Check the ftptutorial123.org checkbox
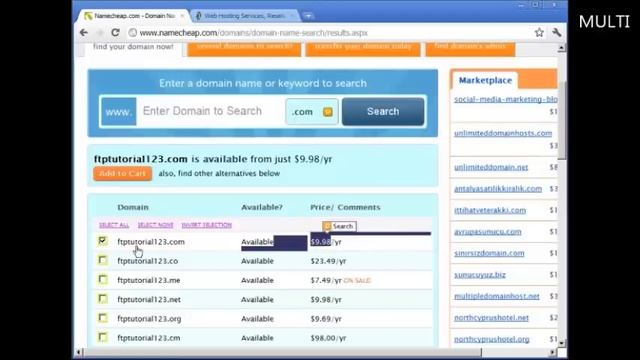Viewport: 640px width, 360px height. tap(102, 318)
